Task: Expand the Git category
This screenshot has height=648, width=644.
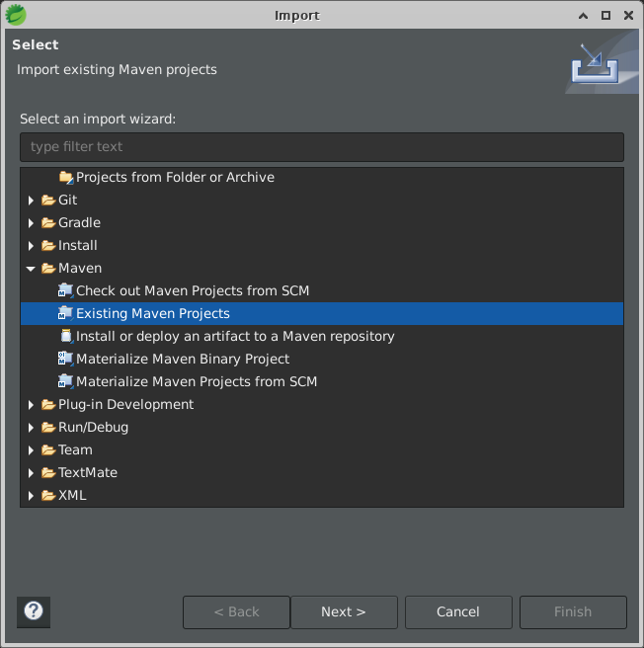Action: coord(31,201)
